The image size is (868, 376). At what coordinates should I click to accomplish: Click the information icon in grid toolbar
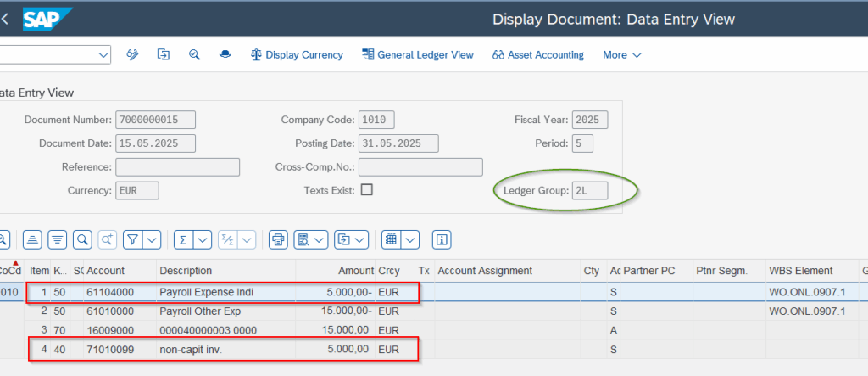pos(442,239)
